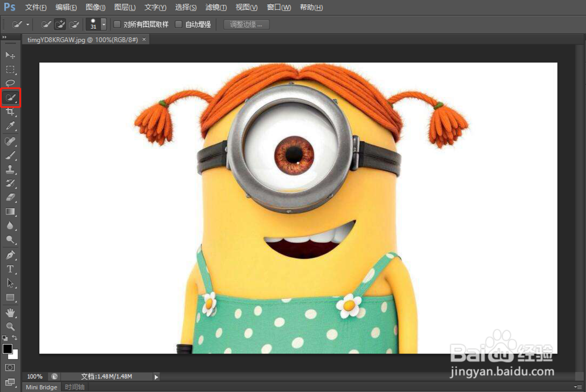Viewport: 586px width, 392px height.
Task: Click the 文档:1.48M/1.48M status text
Action: [x=107, y=377]
